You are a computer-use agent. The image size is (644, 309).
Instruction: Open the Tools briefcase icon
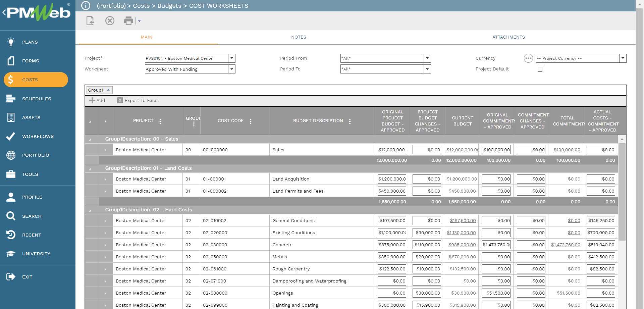pos(11,174)
